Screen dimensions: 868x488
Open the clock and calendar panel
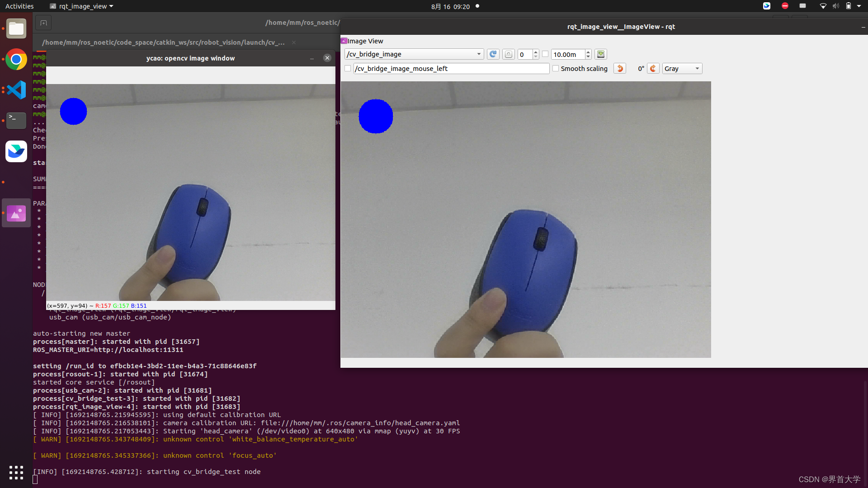click(450, 6)
